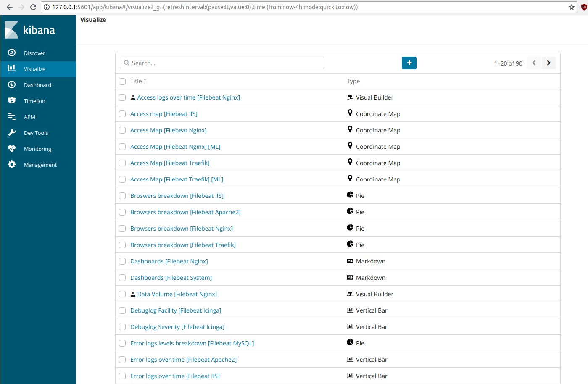Click the APM icon in sidebar

coord(12,116)
